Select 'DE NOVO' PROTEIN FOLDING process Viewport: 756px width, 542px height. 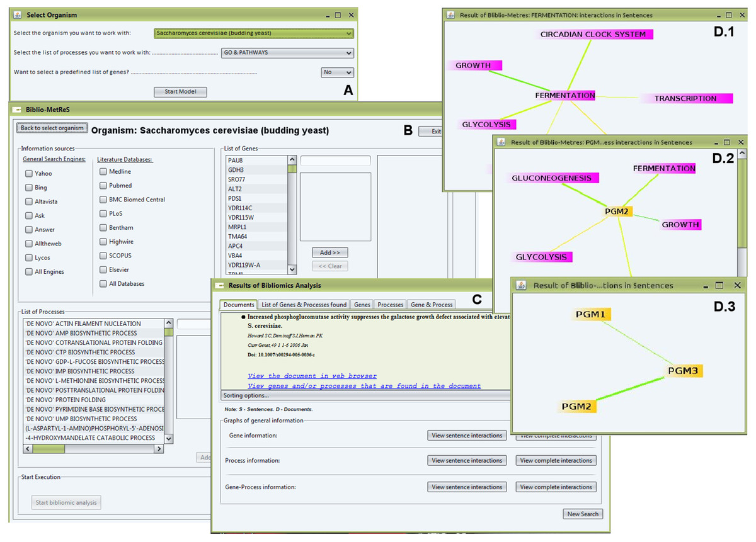pyautogui.click(x=93, y=400)
